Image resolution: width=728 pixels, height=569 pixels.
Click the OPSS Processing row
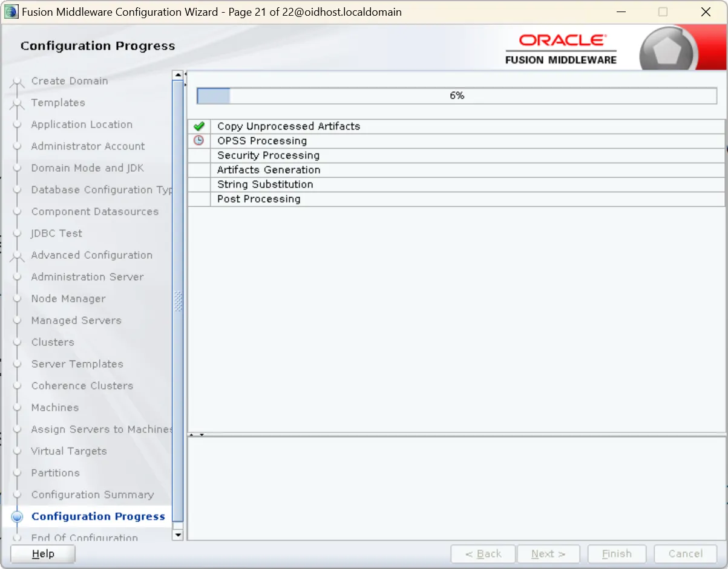click(x=456, y=141)
